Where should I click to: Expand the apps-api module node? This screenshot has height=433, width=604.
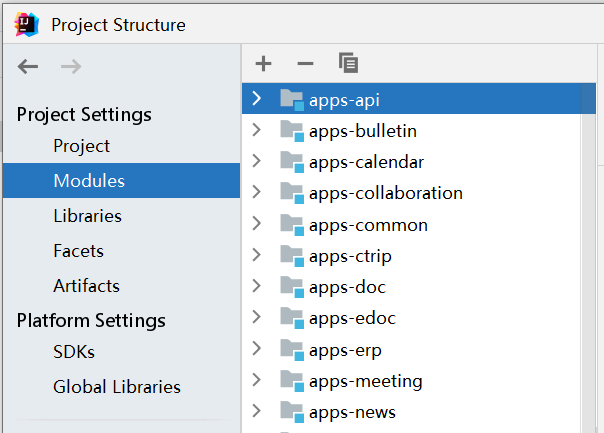[257, 99]
